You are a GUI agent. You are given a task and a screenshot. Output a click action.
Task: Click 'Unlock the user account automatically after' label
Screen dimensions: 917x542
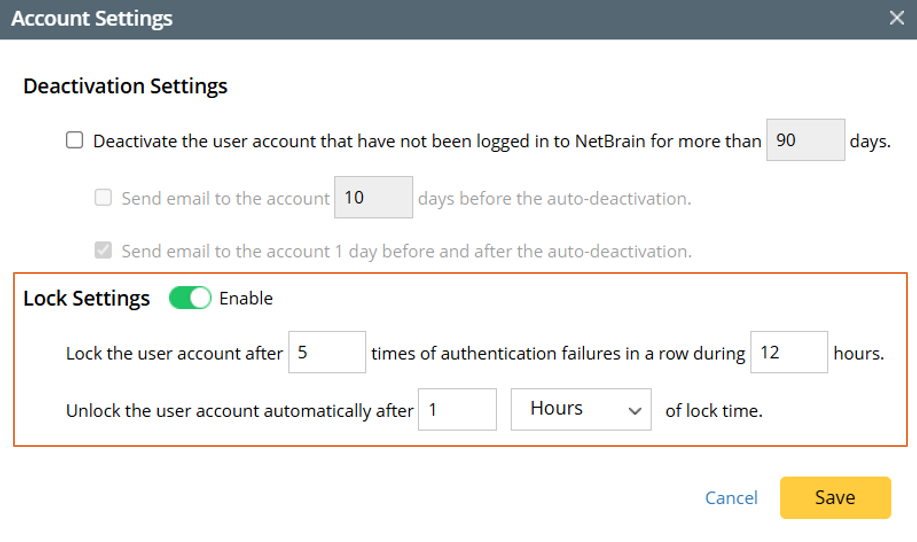(x=239, y=410)
